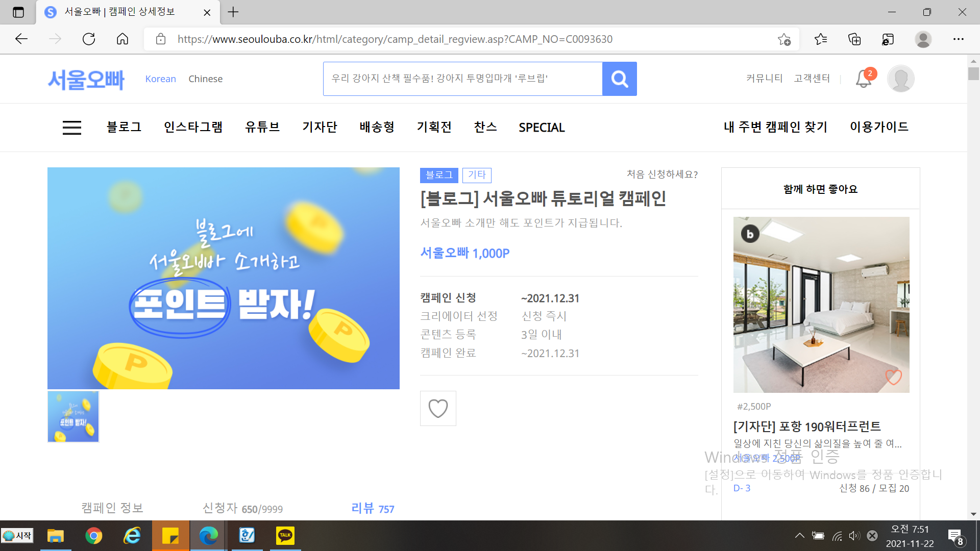Switch site language to Chinese
This screenshot has width=980, height=551.
point(205,79)
